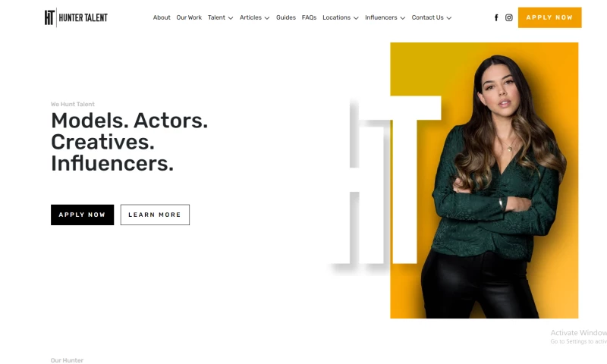Click the orange Apply Now header button

click(x=549, y=17)
